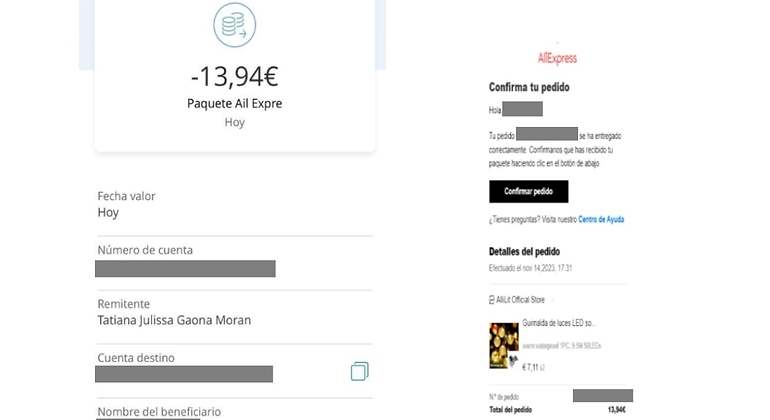Open the LED lights product thumbnail
Viewport: 770px width, 420px height.
tap(504, 345)
